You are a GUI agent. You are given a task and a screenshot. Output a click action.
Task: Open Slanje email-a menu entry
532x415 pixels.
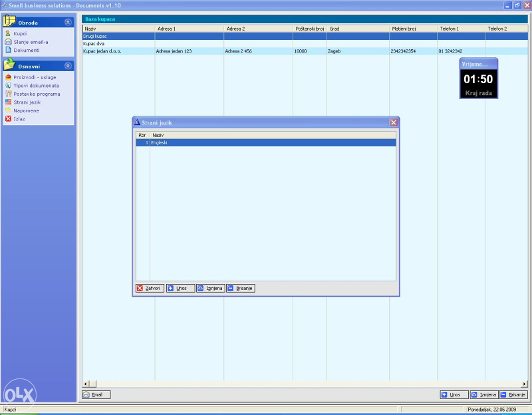(31, 42)
